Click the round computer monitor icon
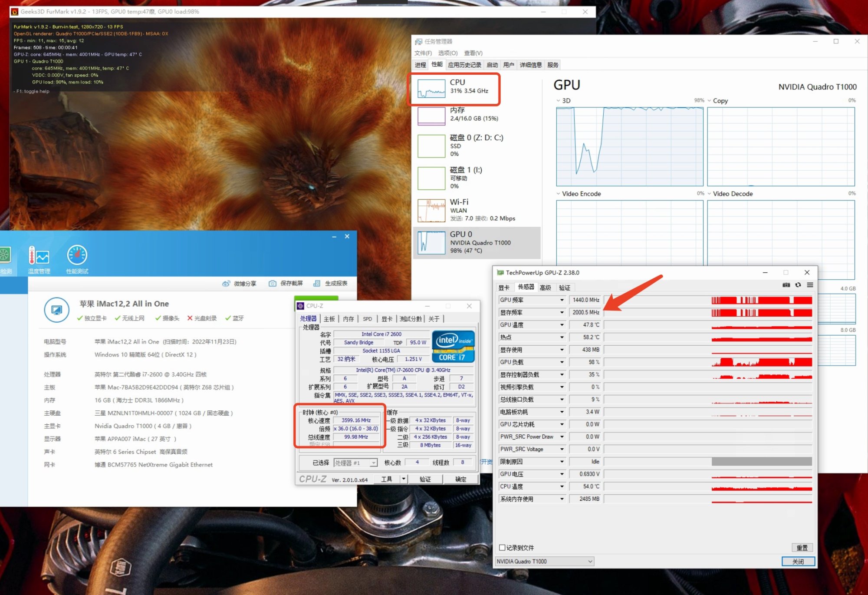Image resolution: width=868 pixels, height=595 pixels. pos(56,310)
